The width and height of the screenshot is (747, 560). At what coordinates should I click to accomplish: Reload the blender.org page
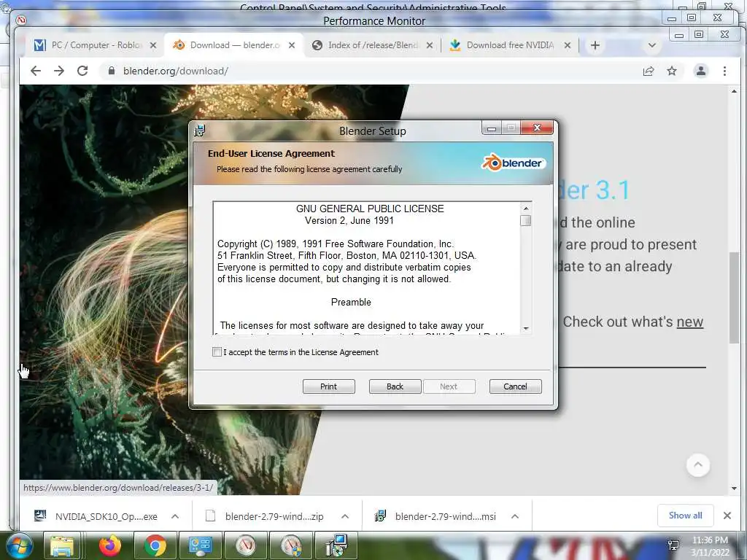click(82, 71)
